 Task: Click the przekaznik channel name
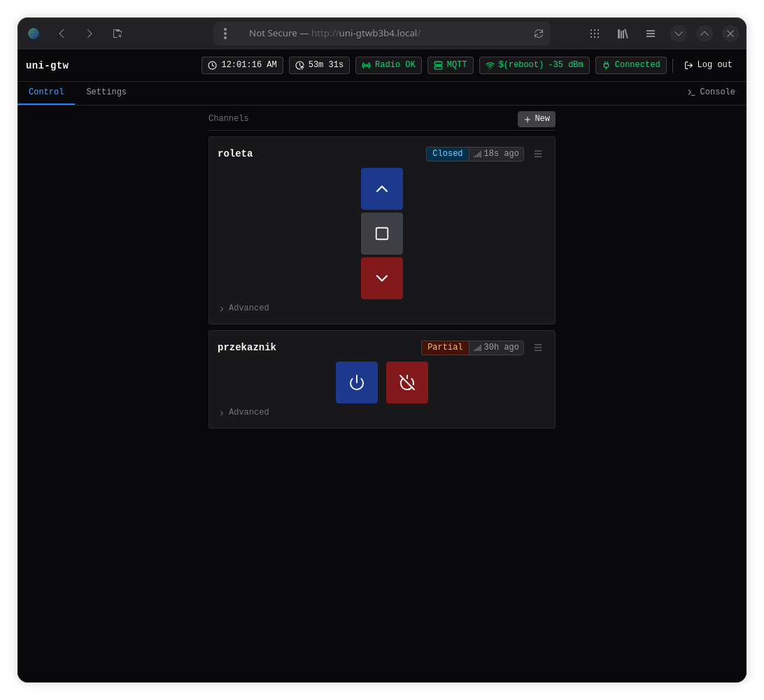click(x=247, y=348)
